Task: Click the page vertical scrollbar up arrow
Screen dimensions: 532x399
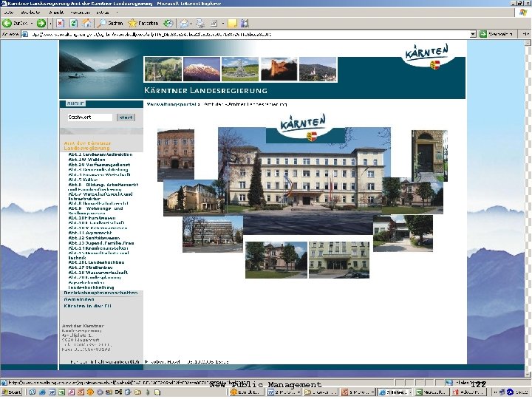Action: (528, 43)
